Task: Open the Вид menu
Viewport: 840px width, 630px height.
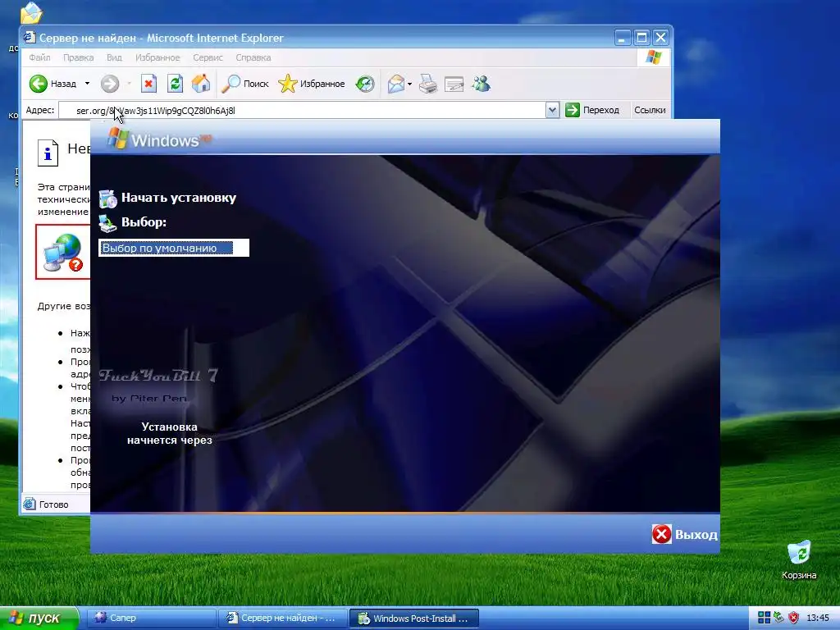Action: tap(114, 57)
